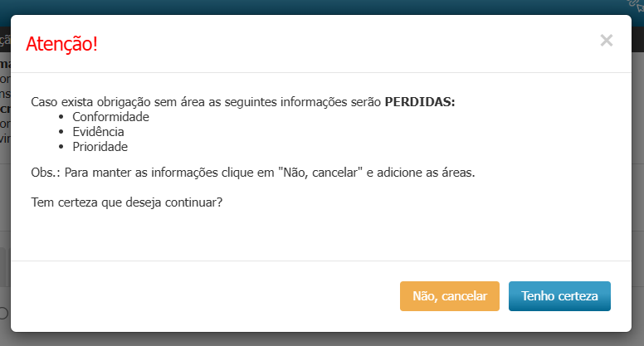Click the "Evidência" list item
The width and height of the screenshot is (644, 346).
(98, 131)
